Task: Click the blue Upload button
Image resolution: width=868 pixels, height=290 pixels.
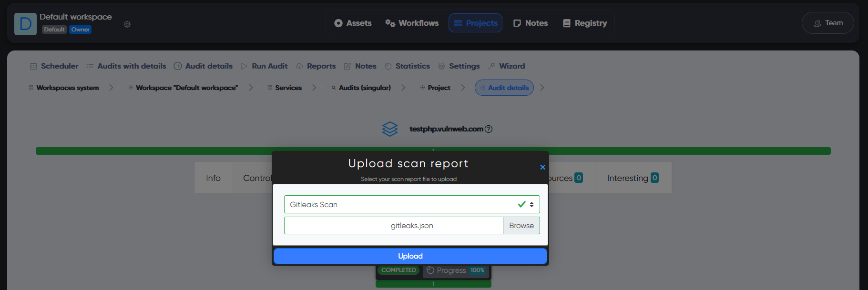Action: point(410,256)
